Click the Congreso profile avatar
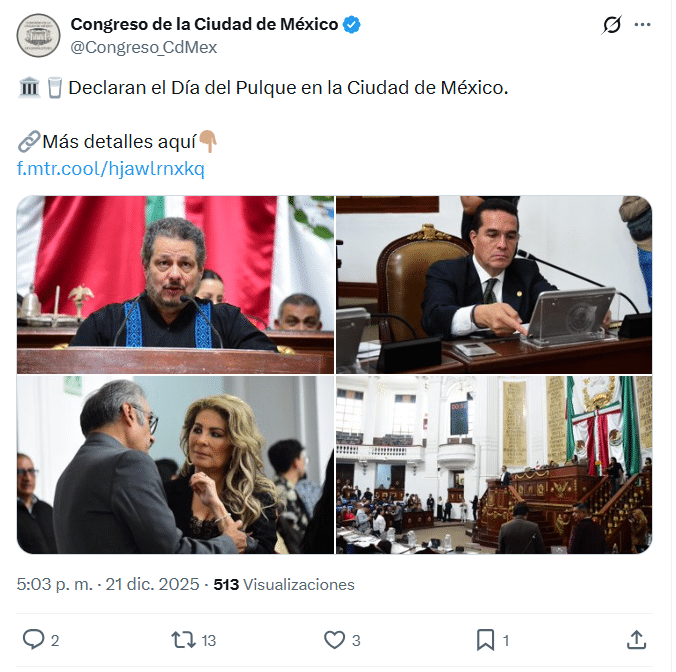676x672 pixels. click(x=38, y=35)
